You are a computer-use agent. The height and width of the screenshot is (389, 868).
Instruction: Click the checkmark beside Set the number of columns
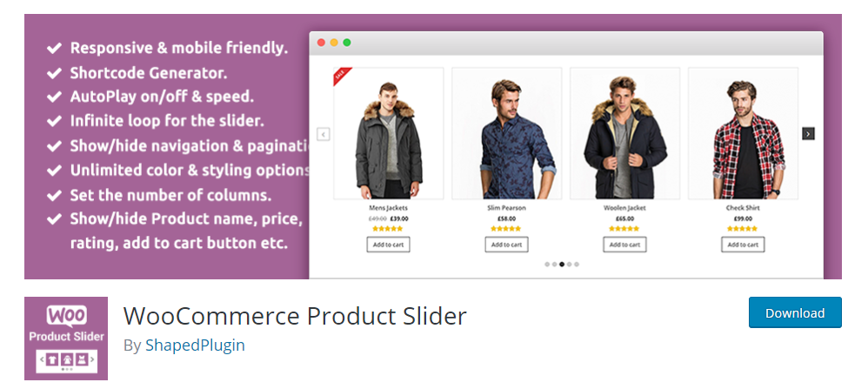click(x=54, y=195)
